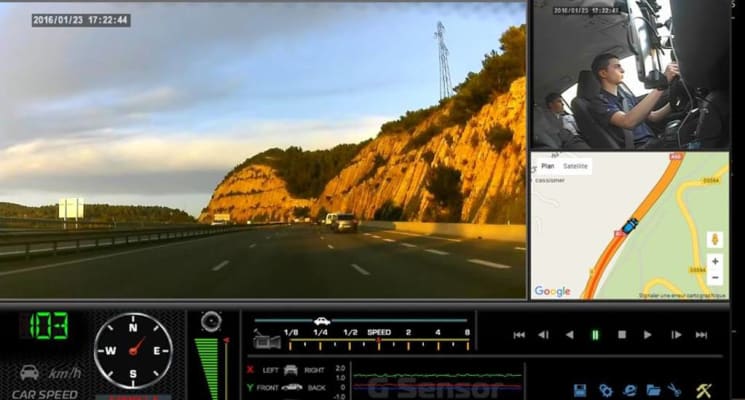Click the car side-view icon between FRONT and BACK
The image size is (745, 400).
click(x=292, y=388)
